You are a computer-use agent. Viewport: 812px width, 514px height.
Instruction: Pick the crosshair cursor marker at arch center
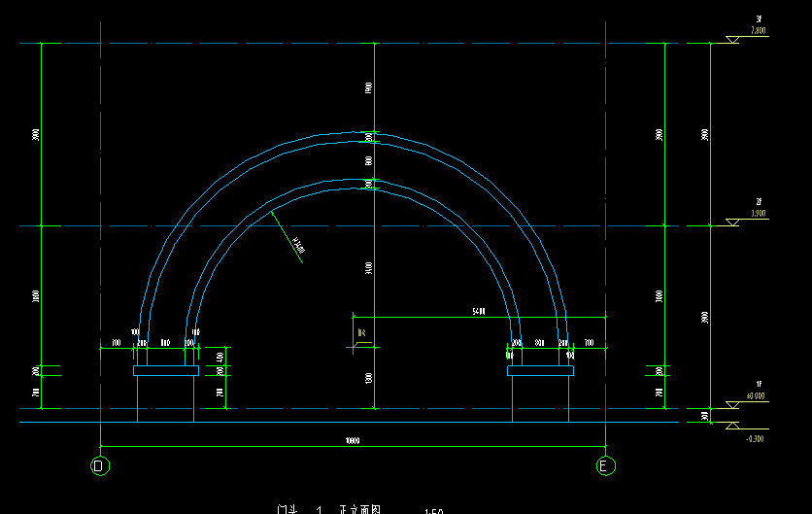coord(354,347)
